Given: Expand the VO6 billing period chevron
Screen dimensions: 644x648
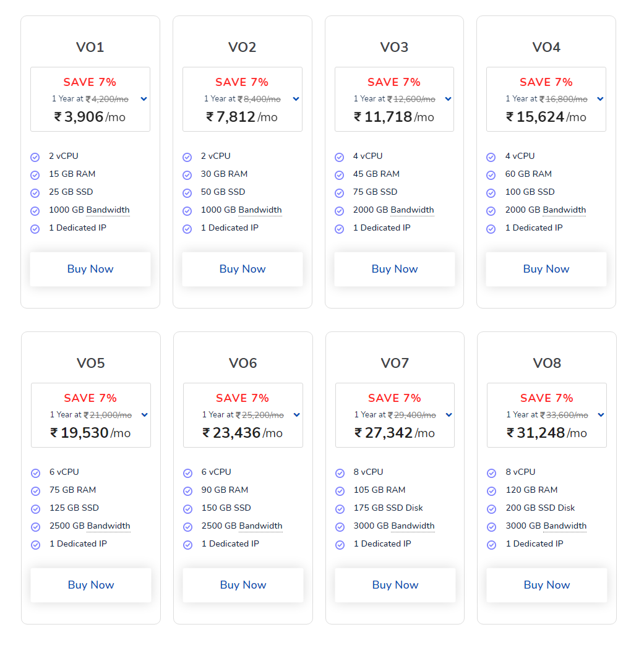Looking at the screenshot, I should (297, 415).
